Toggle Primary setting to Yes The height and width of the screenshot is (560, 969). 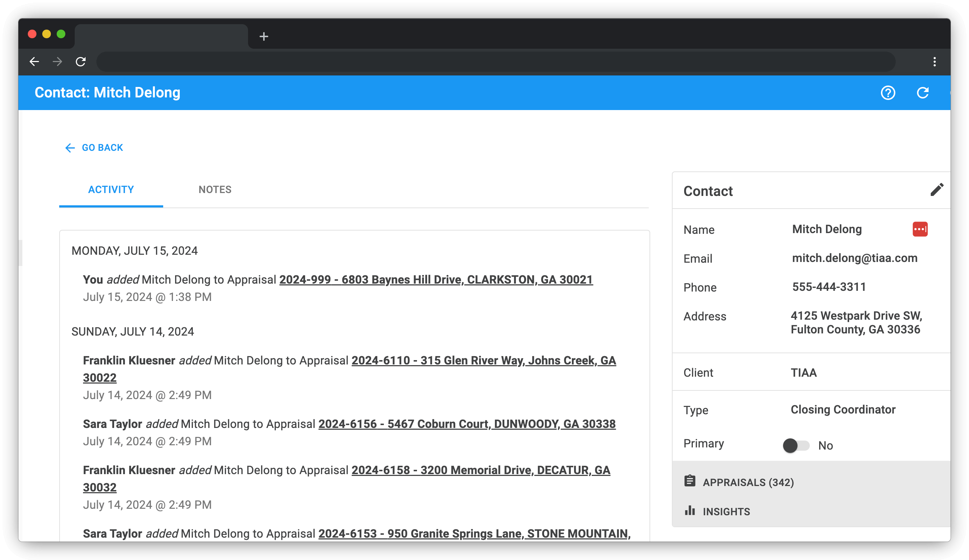(795, 446)
